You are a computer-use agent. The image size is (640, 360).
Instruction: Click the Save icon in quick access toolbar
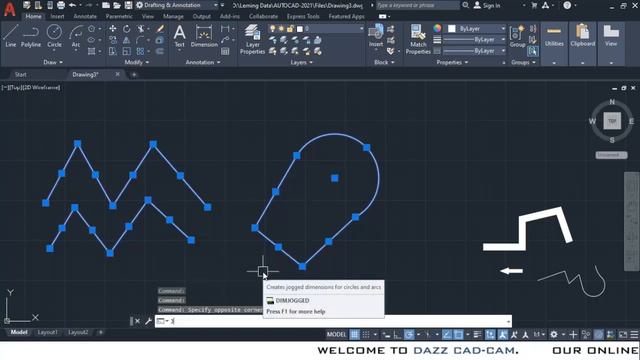[x=128, y=5]
